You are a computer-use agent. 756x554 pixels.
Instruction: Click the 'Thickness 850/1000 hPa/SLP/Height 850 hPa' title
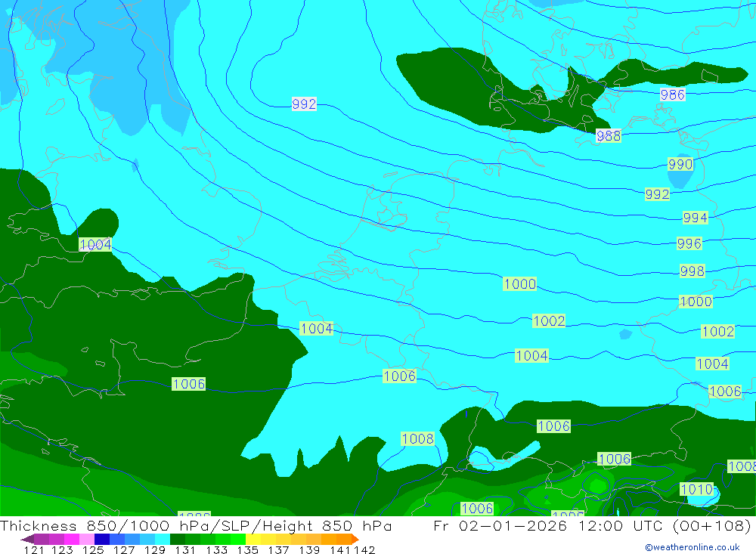[196, 525]
